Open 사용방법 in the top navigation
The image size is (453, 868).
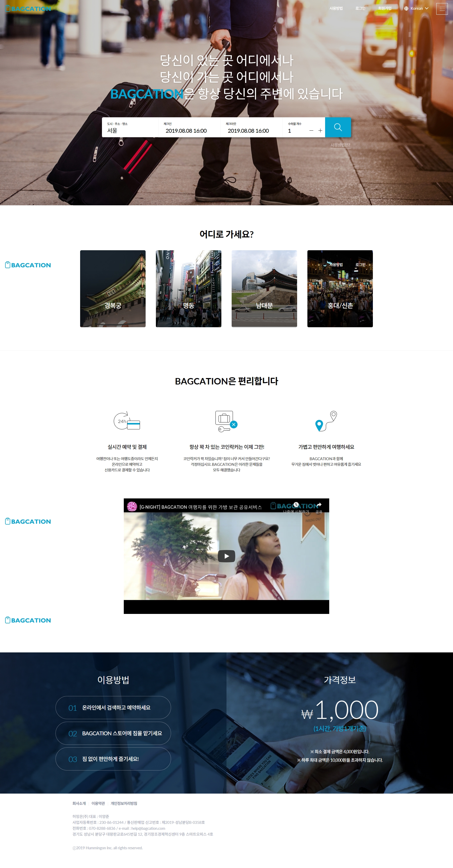336,8
